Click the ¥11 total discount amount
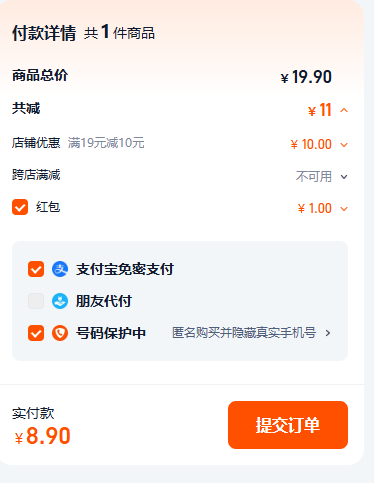The width and height of the screenshot is (374, 483). point(320,110)
